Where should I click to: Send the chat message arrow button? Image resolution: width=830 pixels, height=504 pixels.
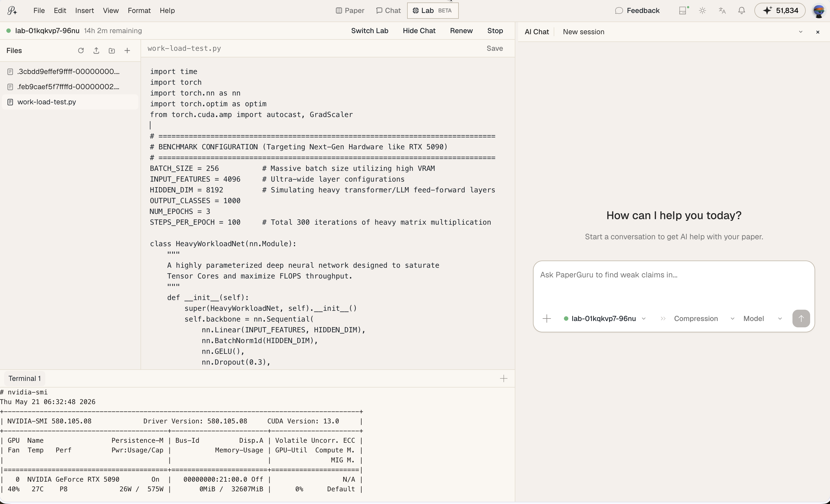point(801,319)
